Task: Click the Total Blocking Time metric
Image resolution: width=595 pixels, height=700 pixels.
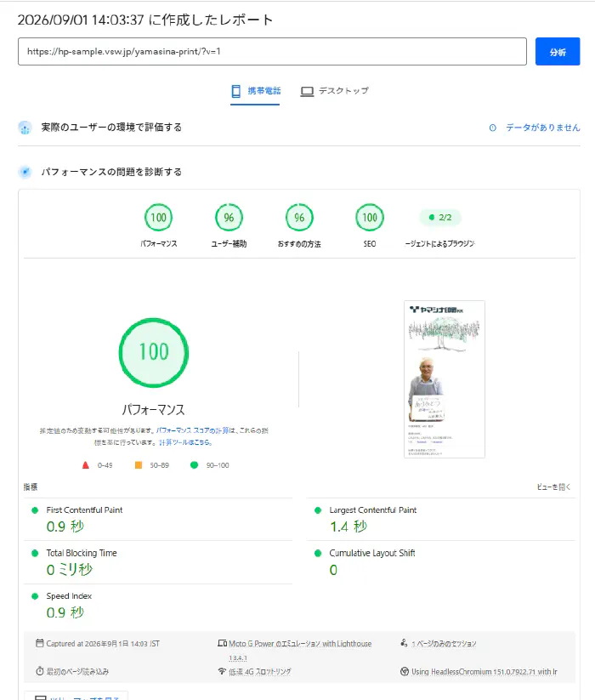Action: pyautogui.click(x=158, y=562)
